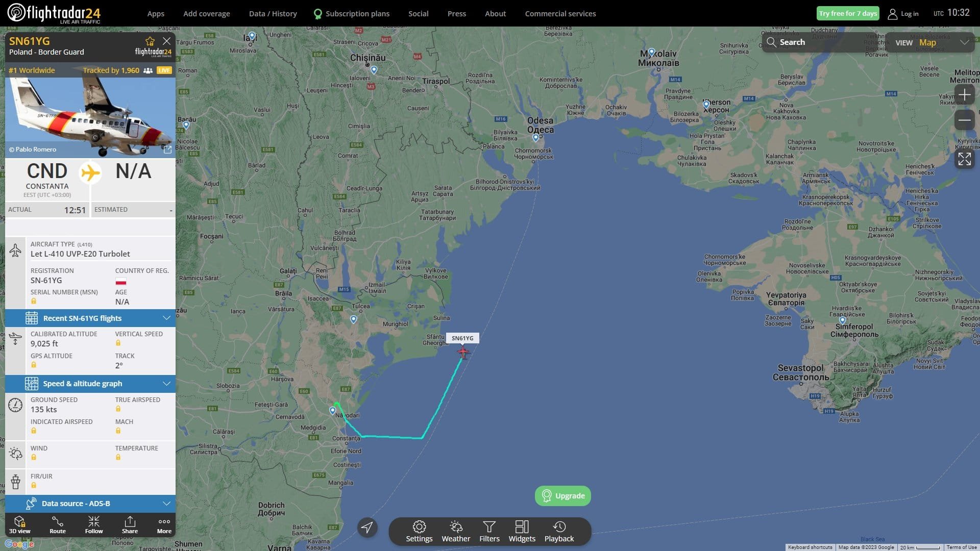Center map on my location arrow
Viewport: 980px width, 551px height.
367,527
